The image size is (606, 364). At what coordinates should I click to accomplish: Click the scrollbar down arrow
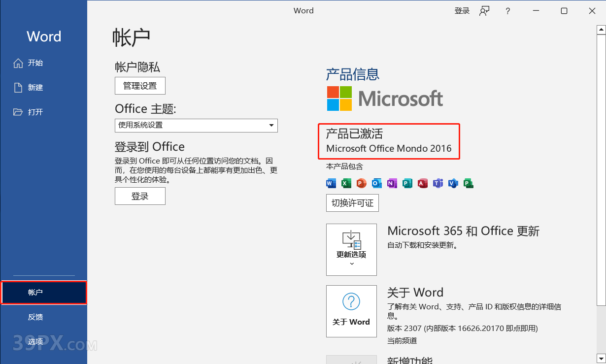[x=601, y=358]
